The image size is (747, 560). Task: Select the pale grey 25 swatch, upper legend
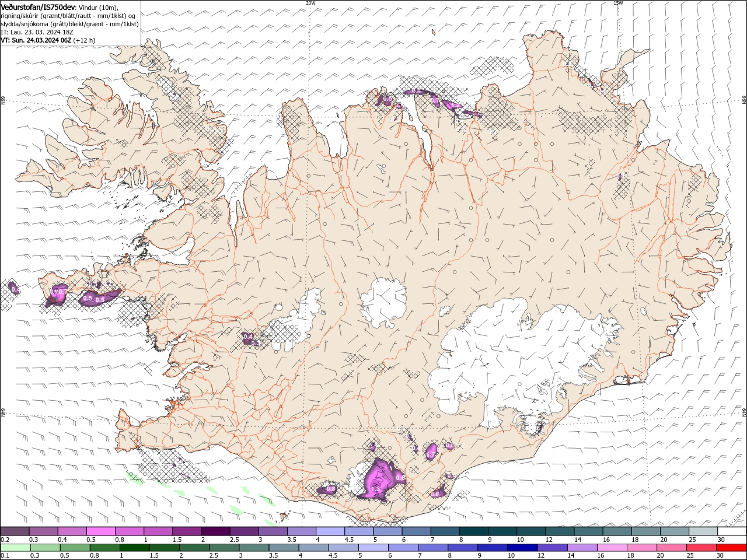coord(703,531)
